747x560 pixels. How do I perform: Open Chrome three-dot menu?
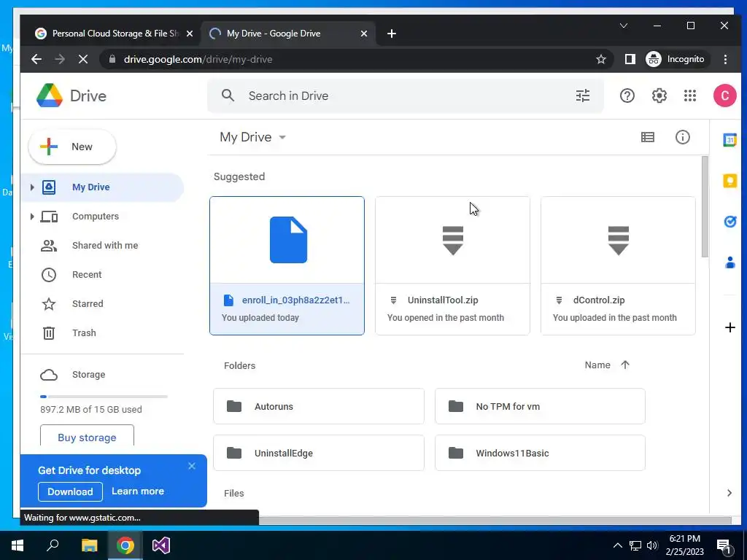(x=725, y=59)
